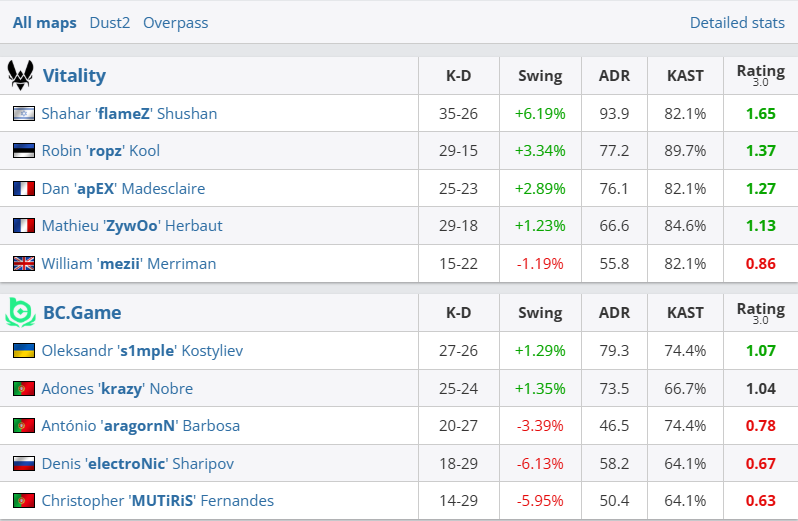The height and width of the screenshot is (521, 798).
Task: Open António 'aragornN' Barbosa's profile
Action: (x=140, y=426)
